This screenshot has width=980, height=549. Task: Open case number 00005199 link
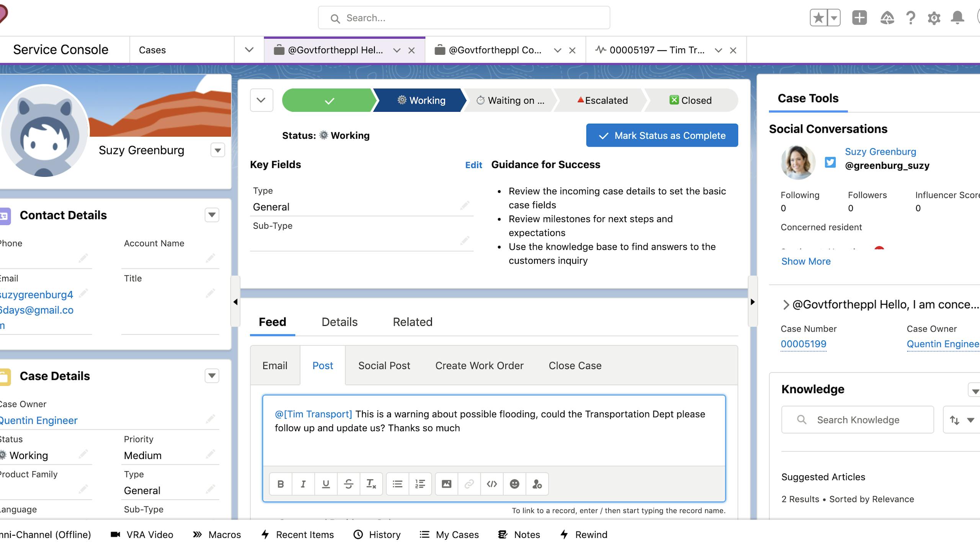tap(804, 344)
